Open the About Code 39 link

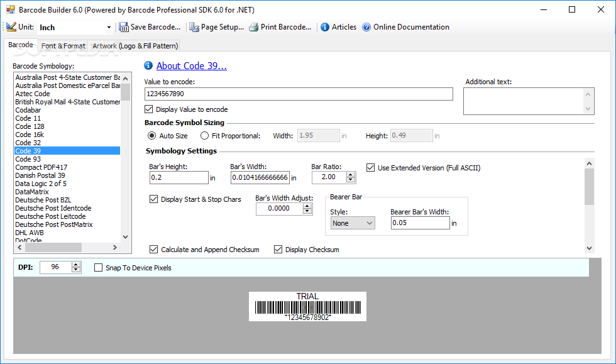(x=191, y=65)
